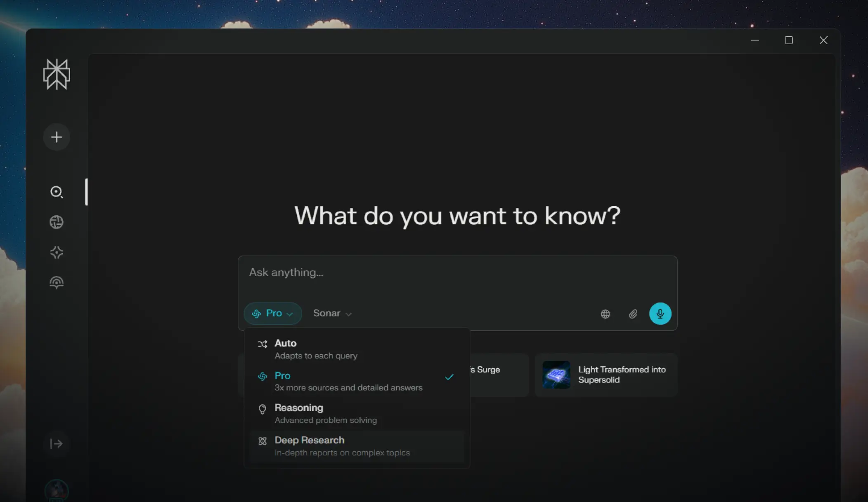Open user profile avatar
Image resolution: width=868 pixels, height=502 pixels.
coord(57,490)
